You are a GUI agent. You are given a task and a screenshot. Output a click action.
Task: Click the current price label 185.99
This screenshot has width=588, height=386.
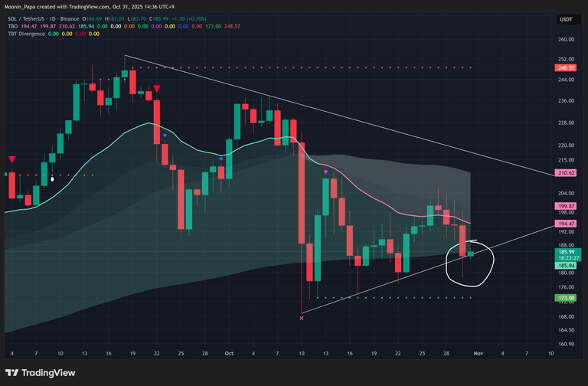click(567, 251)
